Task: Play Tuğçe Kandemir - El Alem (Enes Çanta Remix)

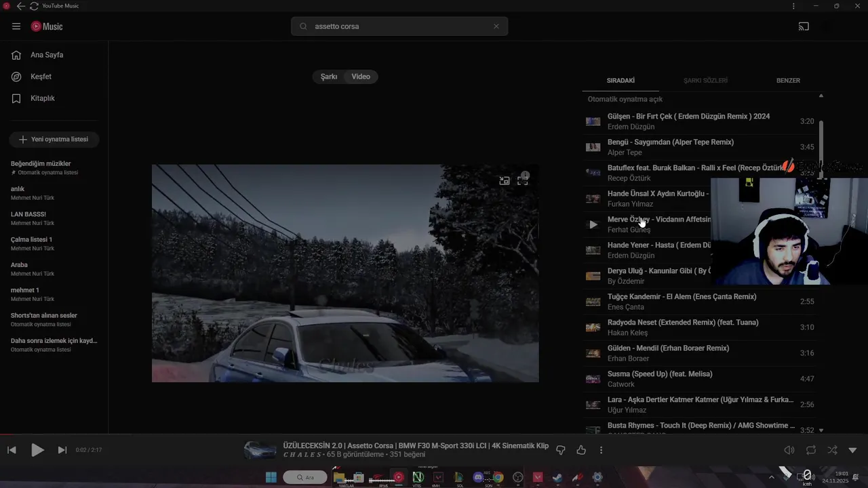Action: (x=700, y=302)
